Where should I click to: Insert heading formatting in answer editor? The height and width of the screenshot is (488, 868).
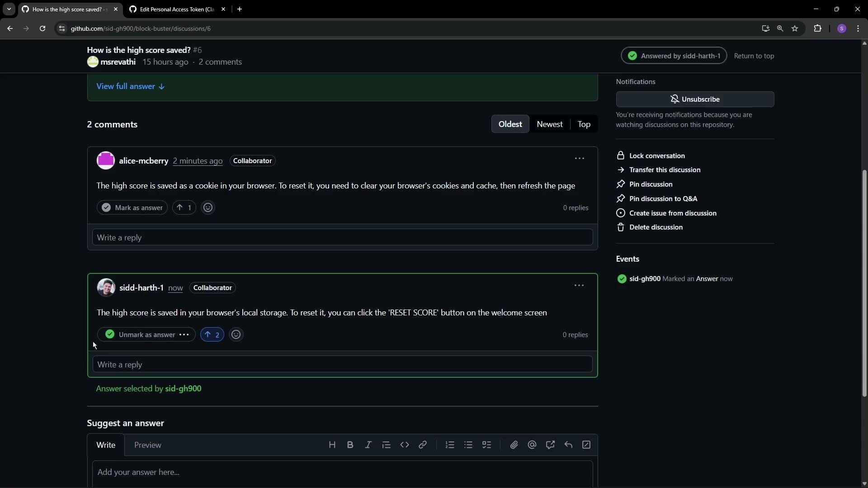(332, 445)
